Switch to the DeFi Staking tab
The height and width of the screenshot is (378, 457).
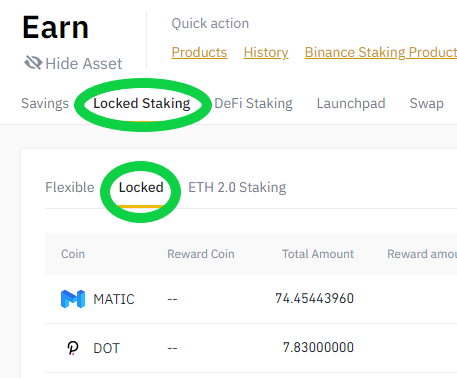click(x=253, y=103)
